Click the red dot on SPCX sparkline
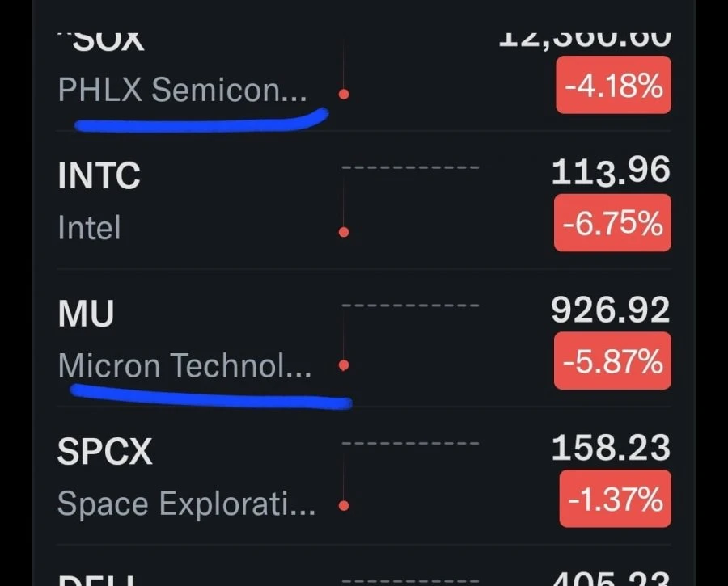This screenshot has width=728, height=586. (x=344, y=505)
